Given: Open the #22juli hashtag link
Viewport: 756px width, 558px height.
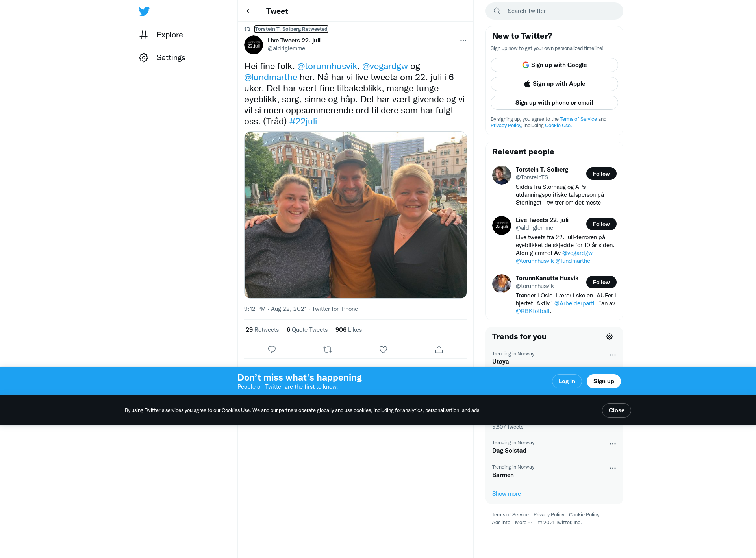Looking at the screenshot, I should (303, 121).
